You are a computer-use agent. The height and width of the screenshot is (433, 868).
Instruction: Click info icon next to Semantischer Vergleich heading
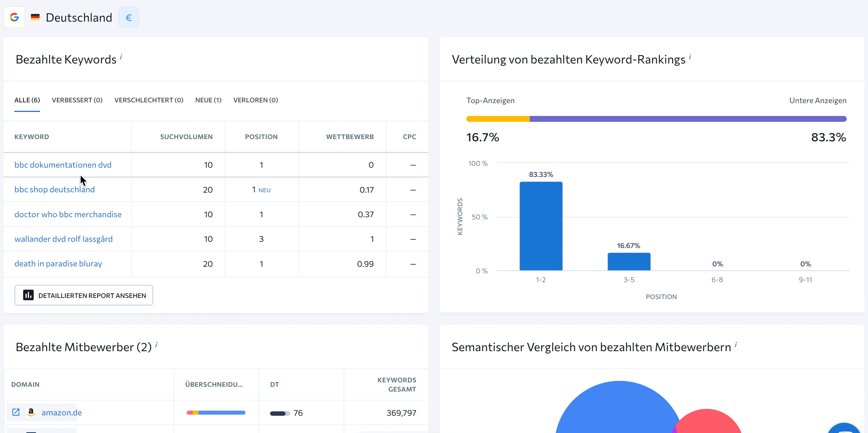736,344
